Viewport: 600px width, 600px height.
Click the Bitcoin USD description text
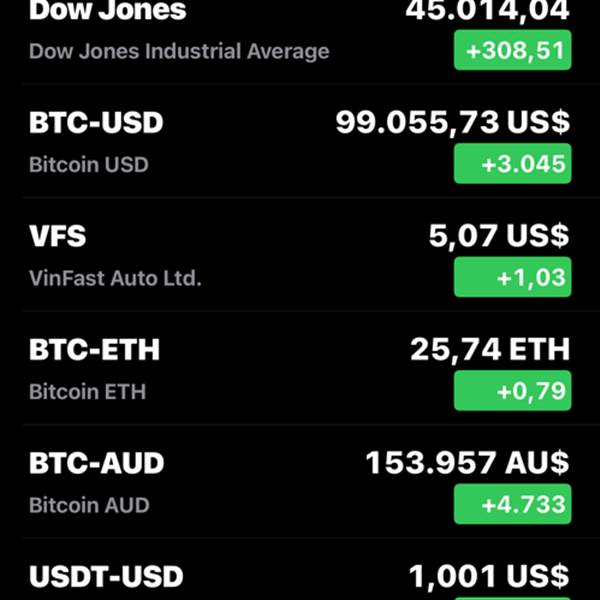[x=89, y=165]
